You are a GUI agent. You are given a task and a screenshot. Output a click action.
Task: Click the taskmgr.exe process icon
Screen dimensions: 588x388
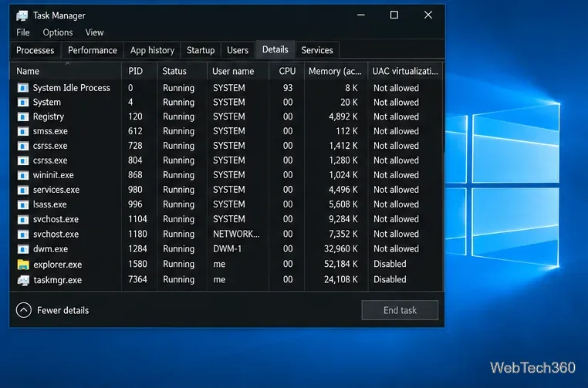(23, 280)
